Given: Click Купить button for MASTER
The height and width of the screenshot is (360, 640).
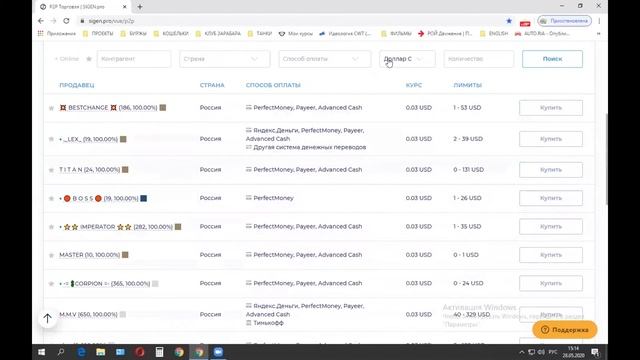Looking at the screenshot, I should pyautogui.click(x=551, y=255).
